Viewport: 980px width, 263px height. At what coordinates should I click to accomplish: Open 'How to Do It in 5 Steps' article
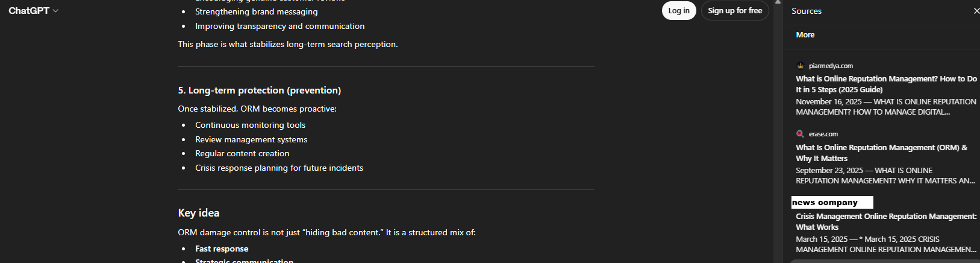[x=885, y=84]
